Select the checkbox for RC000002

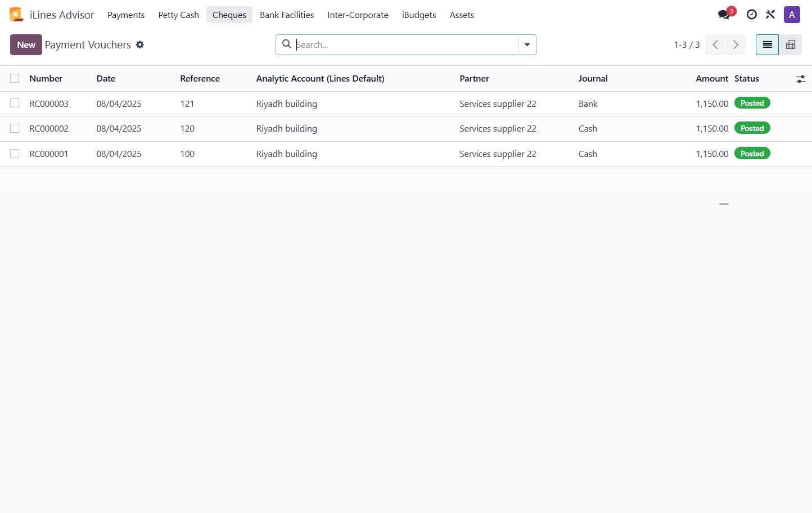[x=15, y=128]
